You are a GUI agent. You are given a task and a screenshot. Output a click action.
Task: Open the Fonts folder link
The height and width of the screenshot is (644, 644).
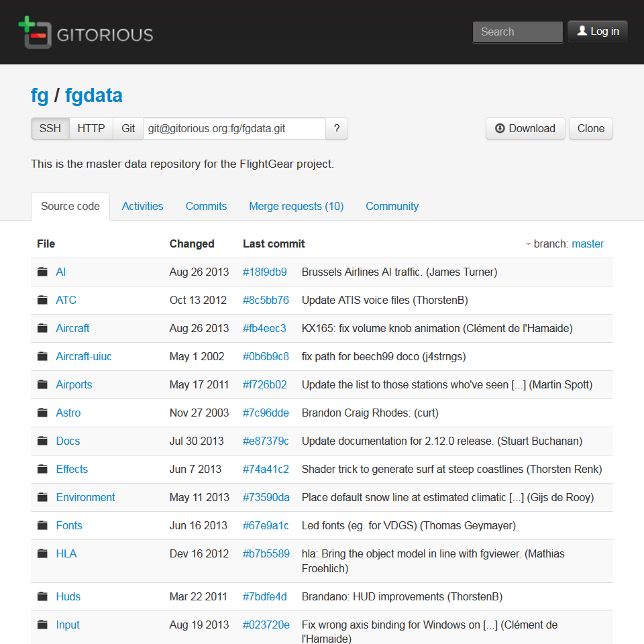pyautogui.click(x=69, y=525)
